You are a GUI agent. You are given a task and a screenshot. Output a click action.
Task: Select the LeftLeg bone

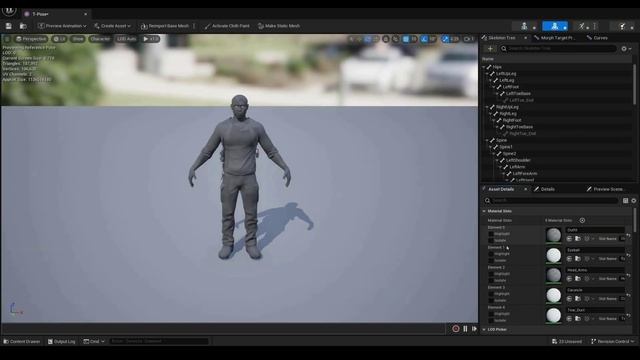point(507,80)
